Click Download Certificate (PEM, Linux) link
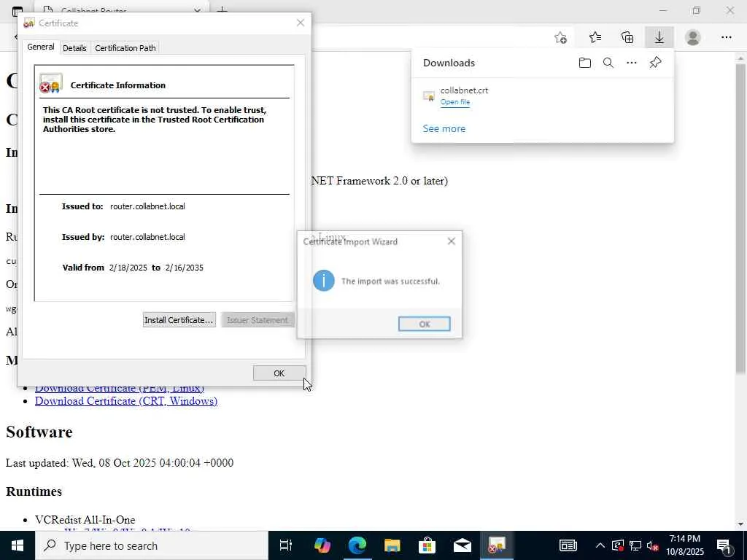The height and width of the screenshot is (560, 747). (x=120, y=389)
